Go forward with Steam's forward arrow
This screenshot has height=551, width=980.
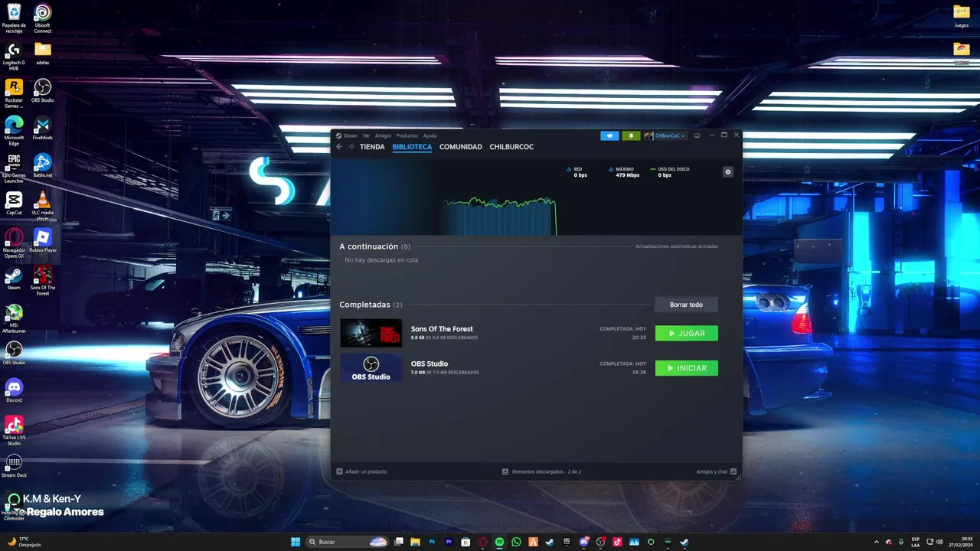(351, 147)
